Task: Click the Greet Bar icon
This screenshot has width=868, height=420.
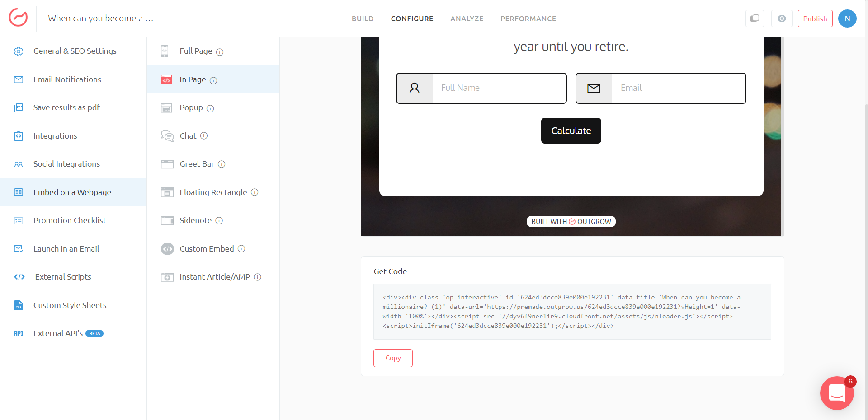Action: click(x=167, y=164)
